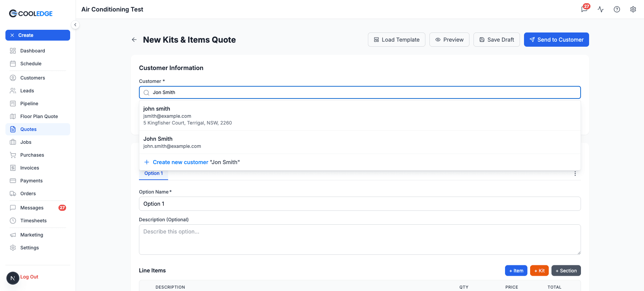This screenshot has height=291, width=644.
Task: Click the Description text area
Action: pos(360,240)
